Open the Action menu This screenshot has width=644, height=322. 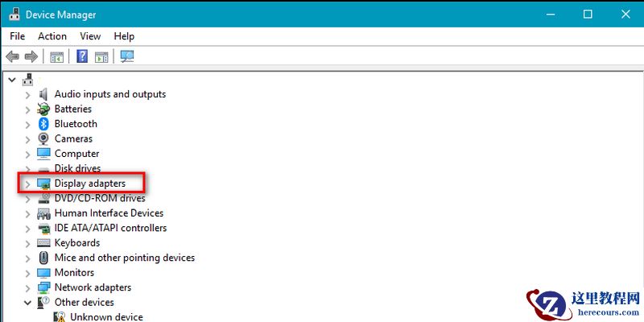(52, 36)
